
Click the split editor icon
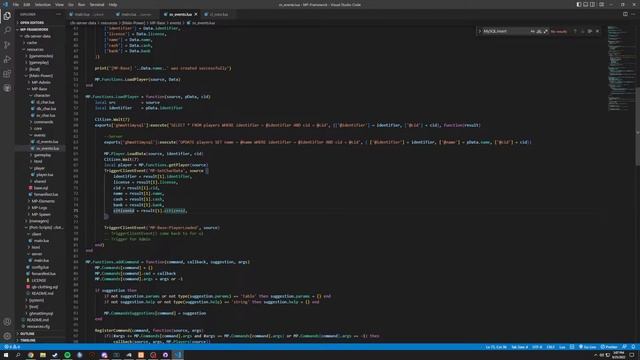click(625, 14)
